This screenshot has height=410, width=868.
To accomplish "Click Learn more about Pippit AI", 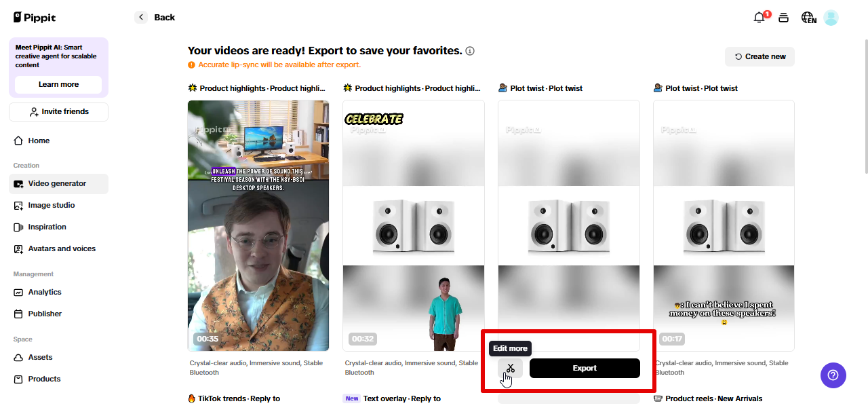I will click(x=58, y=85).
